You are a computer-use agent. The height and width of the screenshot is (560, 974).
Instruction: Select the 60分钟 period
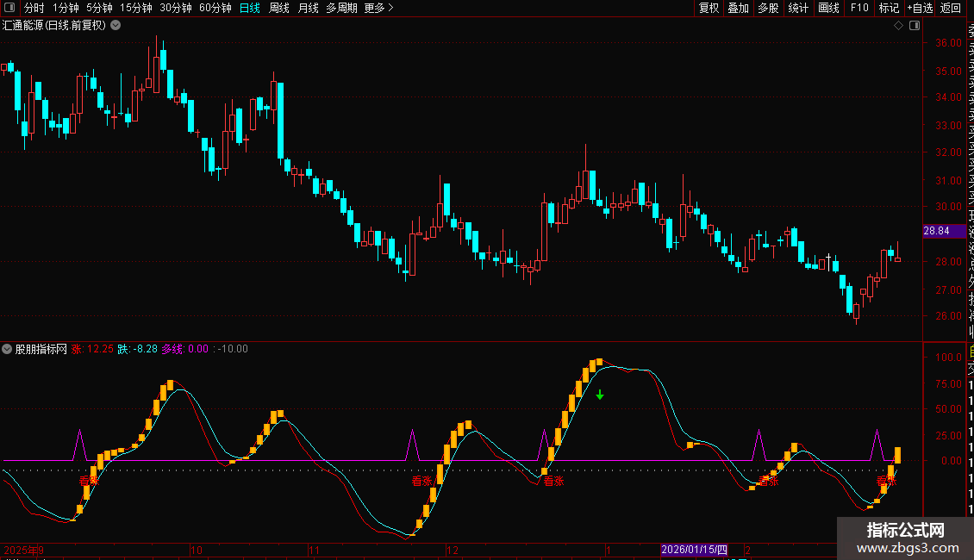click(x=215, y=8)
